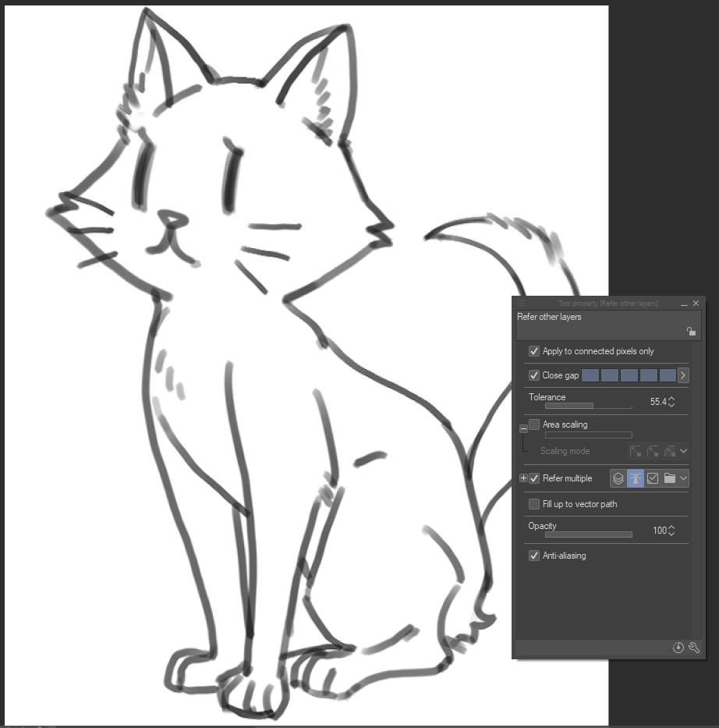Screen dimensions: 719x728
Task: Select the Layer in folder icon
Action: pyautogui.click(x=669, y=478)
